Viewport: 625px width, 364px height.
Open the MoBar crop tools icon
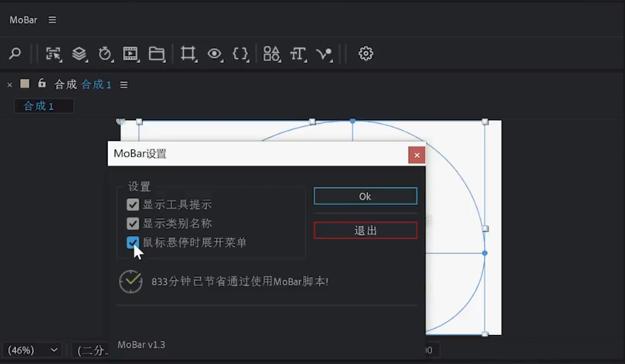[189, 54]
